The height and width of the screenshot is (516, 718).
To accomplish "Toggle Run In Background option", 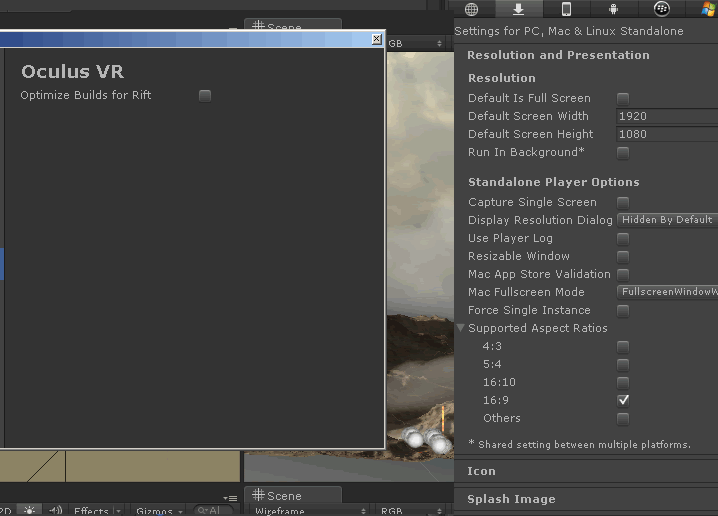I will 623,152.
